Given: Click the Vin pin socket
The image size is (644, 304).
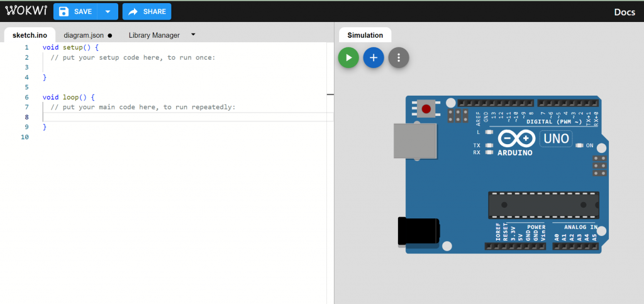Looking at the screenshot, I should coord(542,246).
